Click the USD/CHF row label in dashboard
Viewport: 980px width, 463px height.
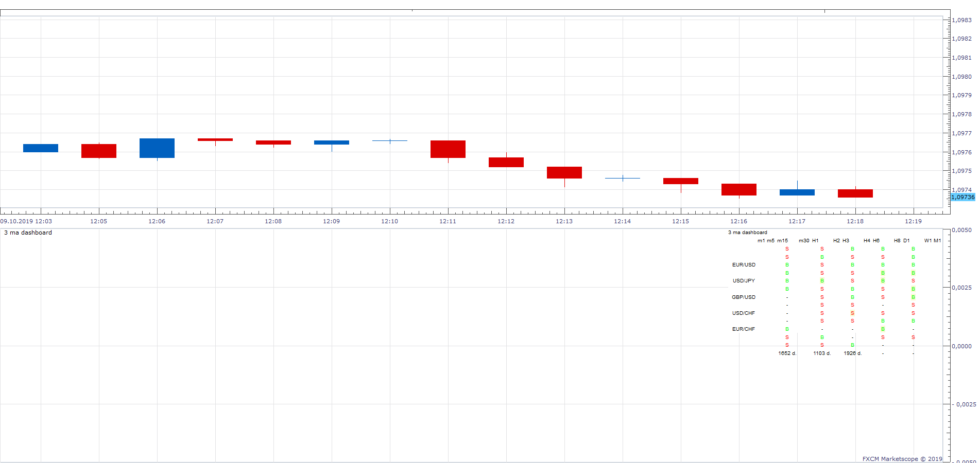[x=744, y=313]
